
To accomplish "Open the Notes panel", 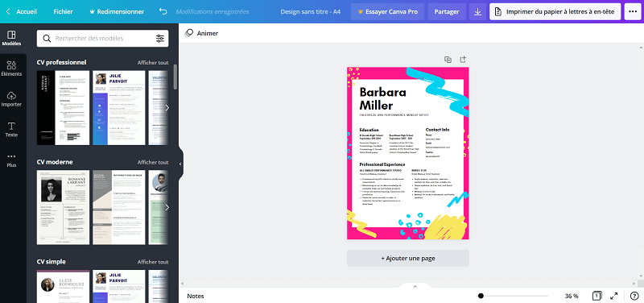I will 196,296.
